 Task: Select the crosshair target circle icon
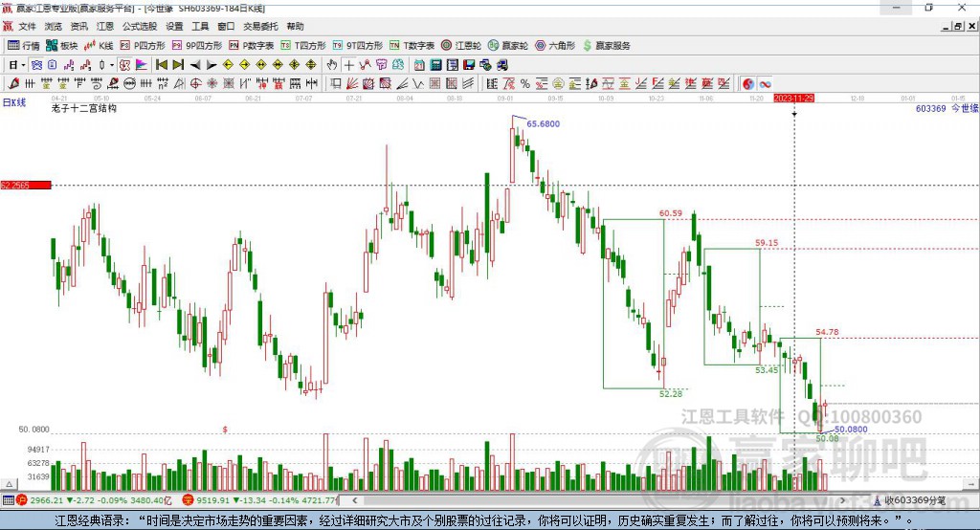pos(195,84)
